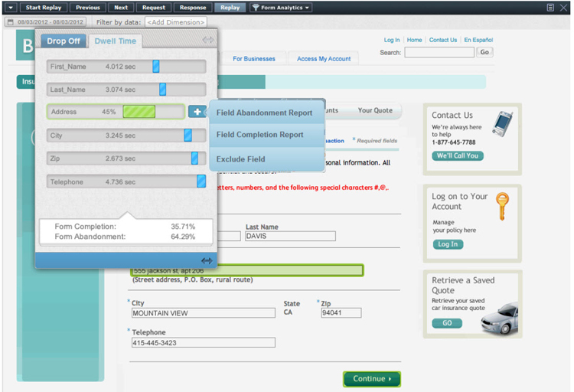Viewport: 574px width, 392px height.
Task: Click resize arrows at panel bottom bar
Action: (x=206, y=260)
